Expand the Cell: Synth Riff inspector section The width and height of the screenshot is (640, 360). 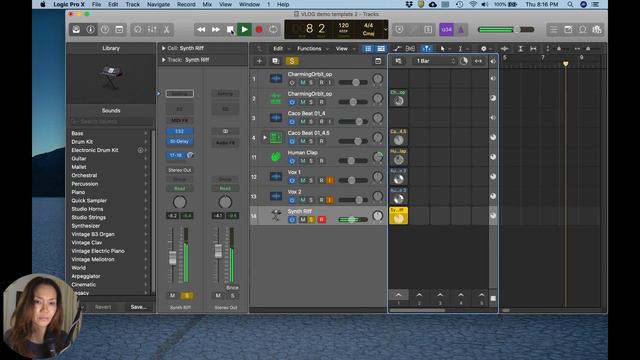tap(164, 48)
